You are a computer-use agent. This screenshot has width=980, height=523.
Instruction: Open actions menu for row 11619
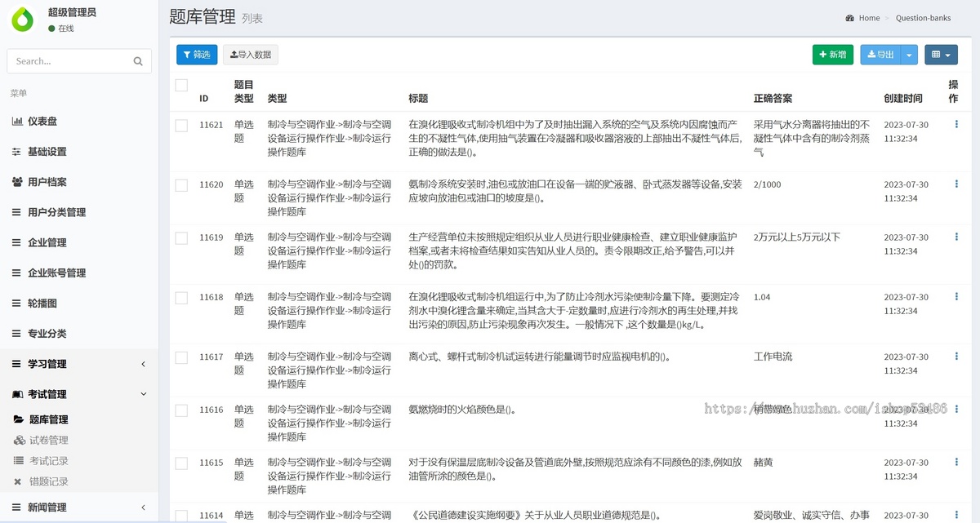pos(956,237)
